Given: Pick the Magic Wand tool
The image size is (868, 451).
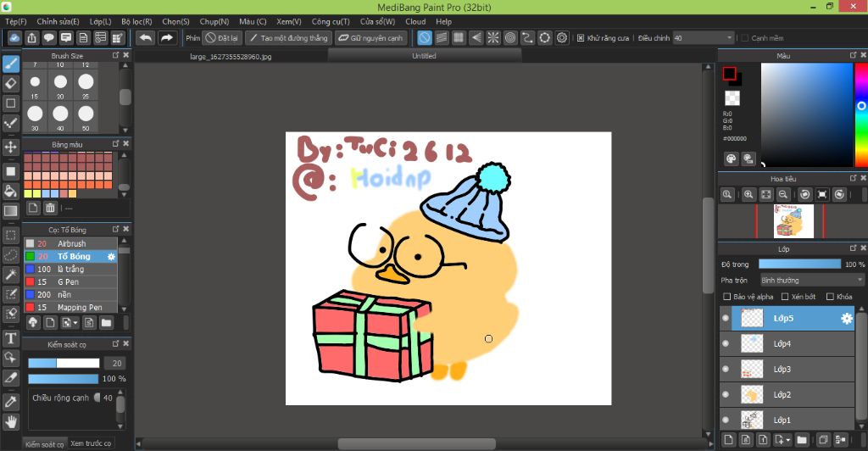Looking at the screenshot, I should coord(11,274).
